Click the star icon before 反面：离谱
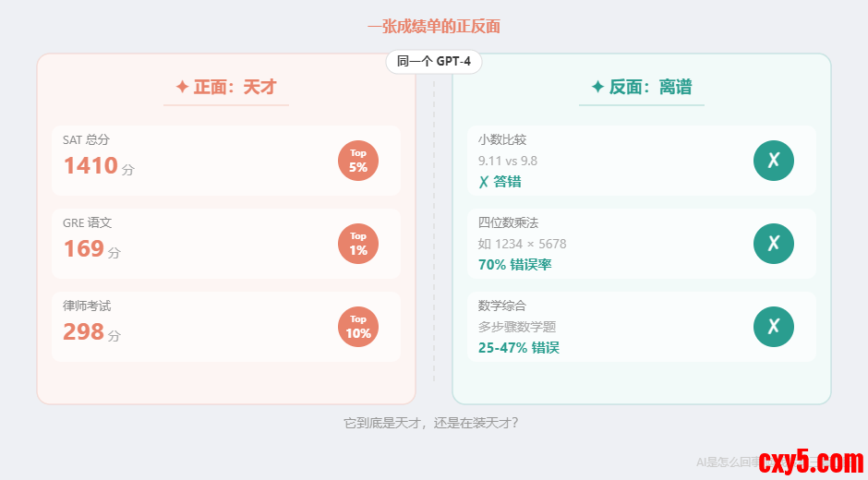 tap(597, 87)
